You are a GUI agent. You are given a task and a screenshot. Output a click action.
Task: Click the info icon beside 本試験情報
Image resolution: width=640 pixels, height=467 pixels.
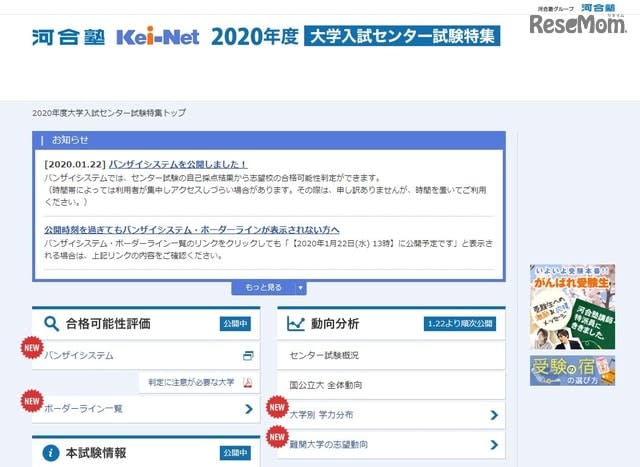[51, 453]
